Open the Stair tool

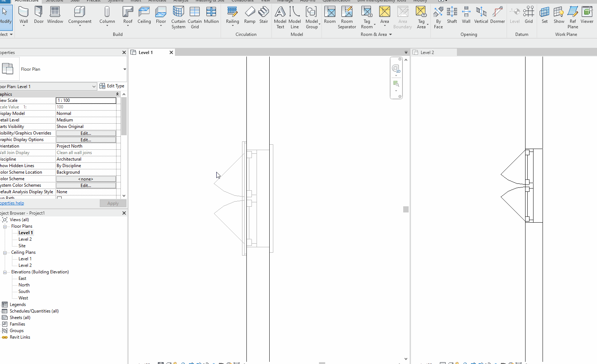point(264,15)
